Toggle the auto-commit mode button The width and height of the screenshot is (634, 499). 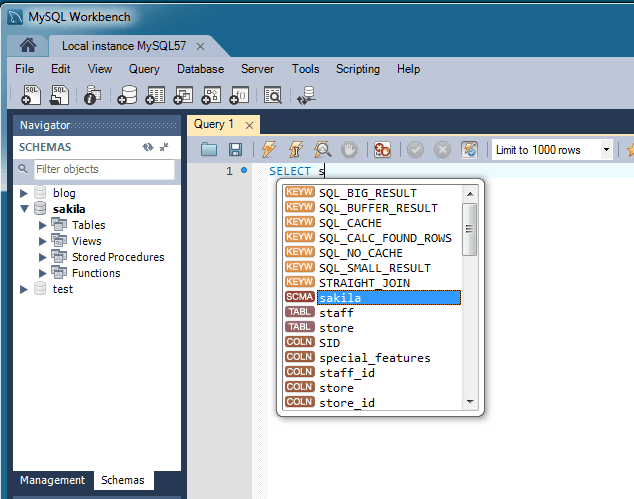point(469,150)
